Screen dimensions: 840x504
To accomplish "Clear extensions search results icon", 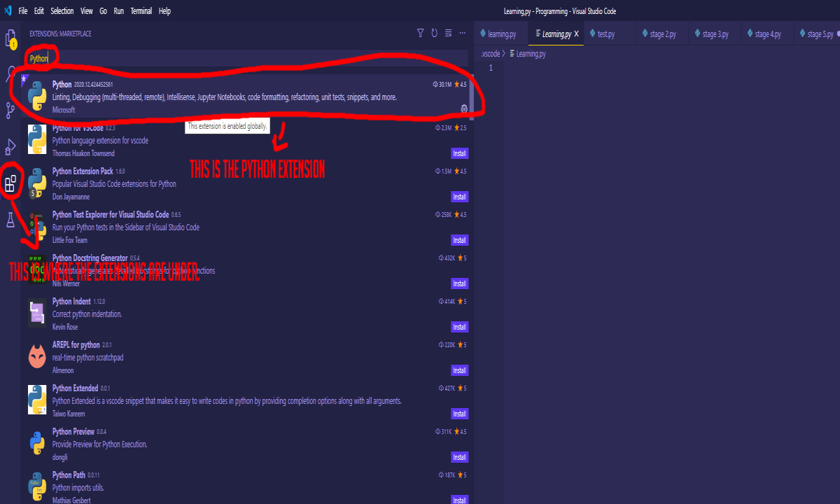I will [449, 33].
